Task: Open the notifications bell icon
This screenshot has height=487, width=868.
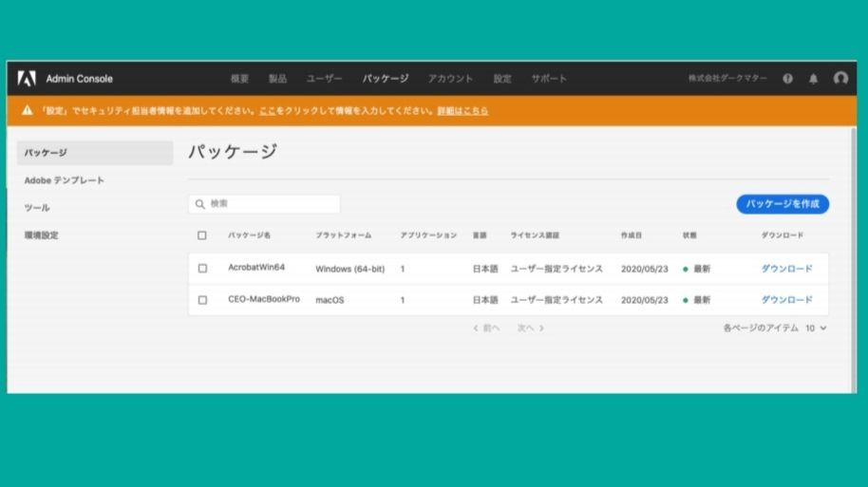Action: (814, 79)
